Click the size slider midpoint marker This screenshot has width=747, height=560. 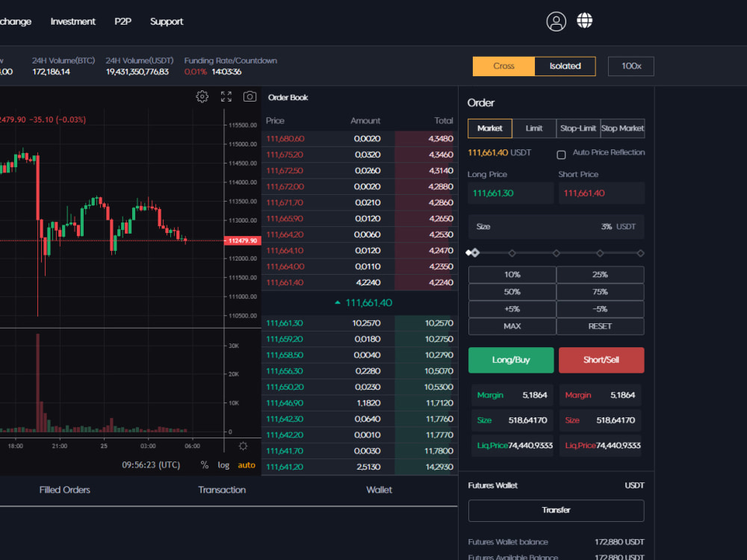pos(556,253)
